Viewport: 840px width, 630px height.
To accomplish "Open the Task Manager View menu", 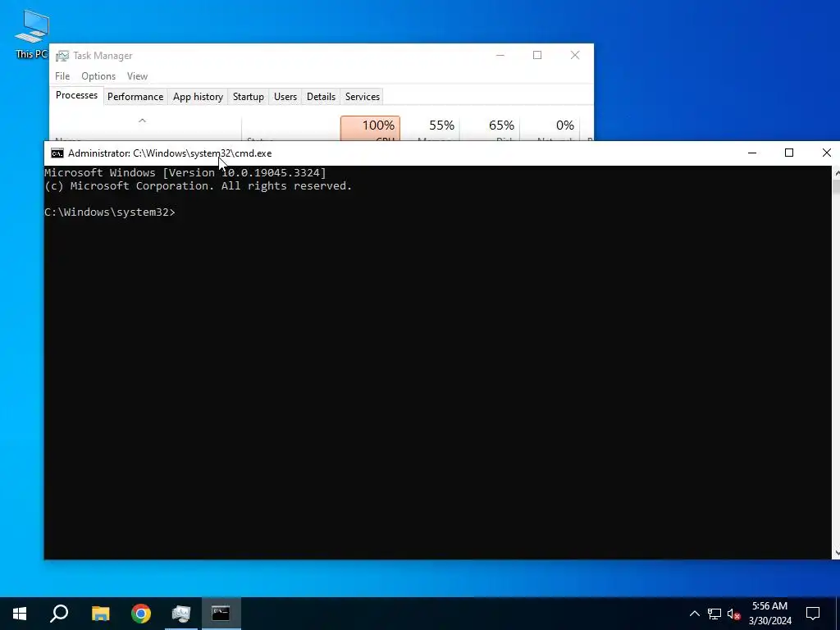I will (x=137, y=76).
